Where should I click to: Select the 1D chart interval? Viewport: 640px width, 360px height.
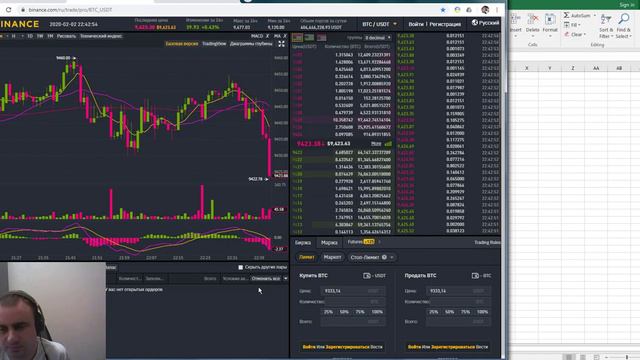coord(30,36)
